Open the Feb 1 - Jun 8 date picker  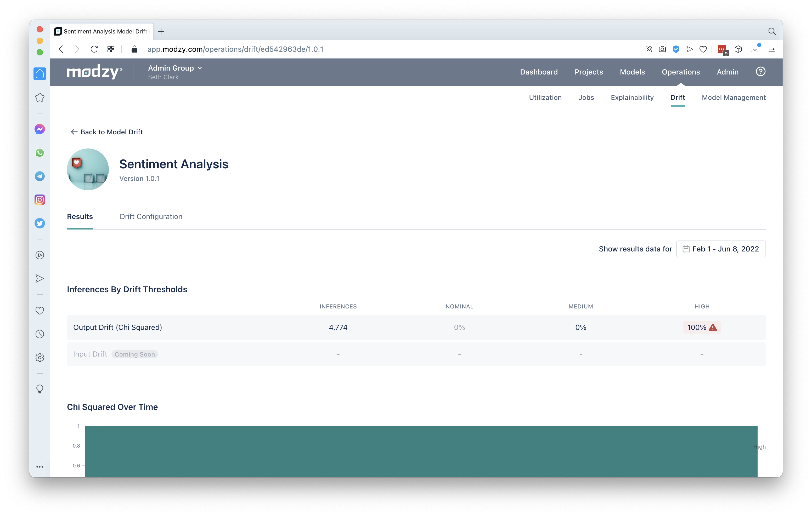coord(721,249)
